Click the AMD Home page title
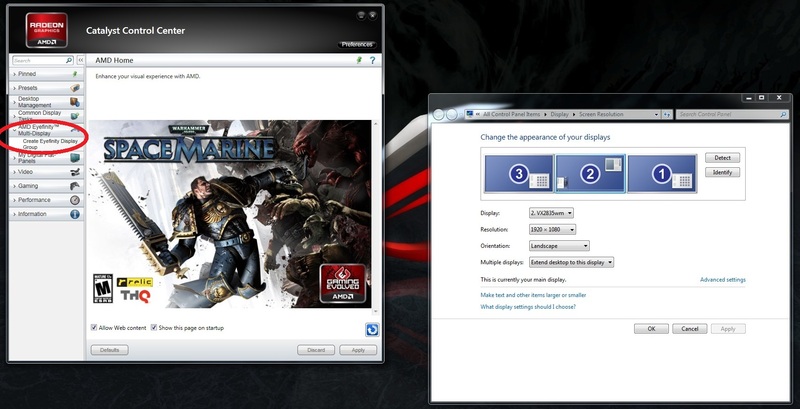The image size is (800, 409). tap(114, 60)
